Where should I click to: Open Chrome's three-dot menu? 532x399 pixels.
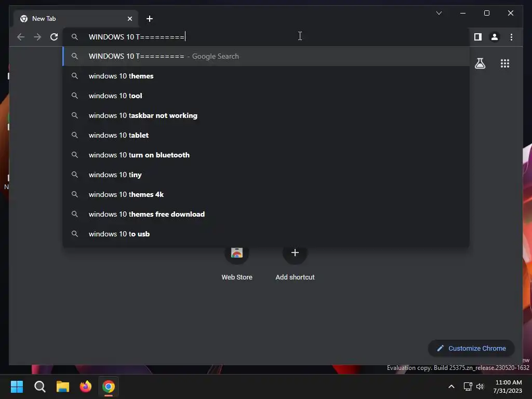pos(511,37)
